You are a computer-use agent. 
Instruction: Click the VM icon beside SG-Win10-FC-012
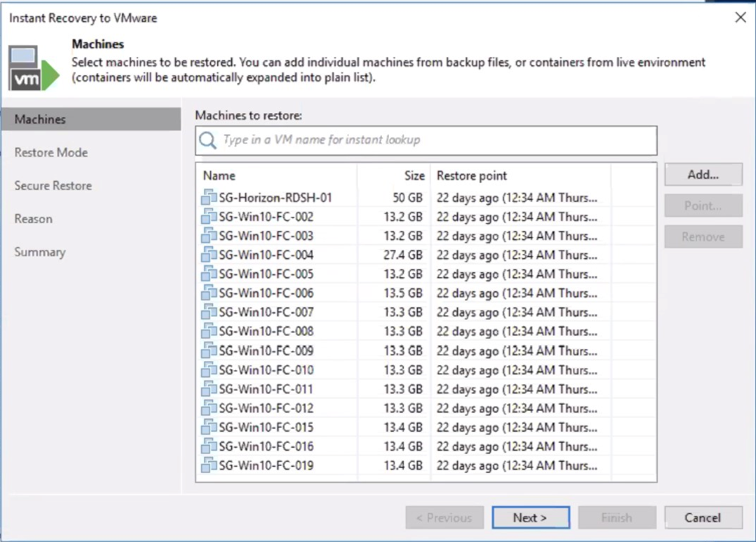pyautogui.click(x=209, y=408)
